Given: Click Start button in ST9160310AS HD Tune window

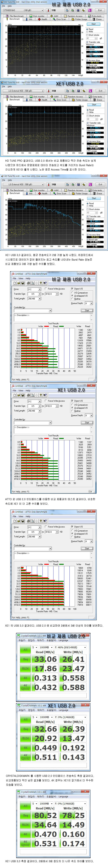Looking at the screenshot, I should pos(94,24).
